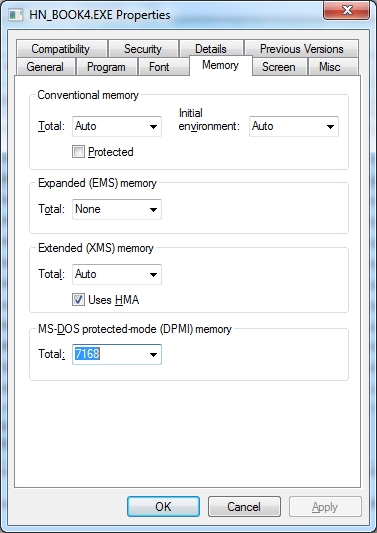This screenshot has height=533, width=377.
Task: Select the Memory tab
Action: point(221,65)
